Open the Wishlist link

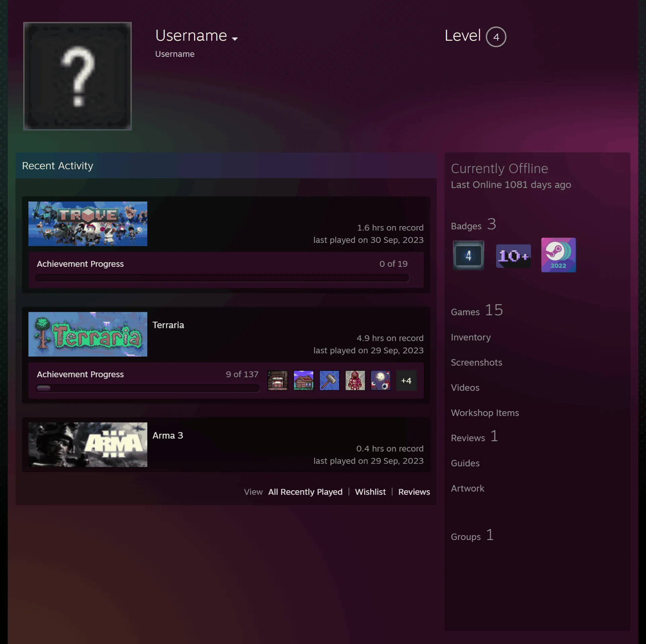pos(370,492)
